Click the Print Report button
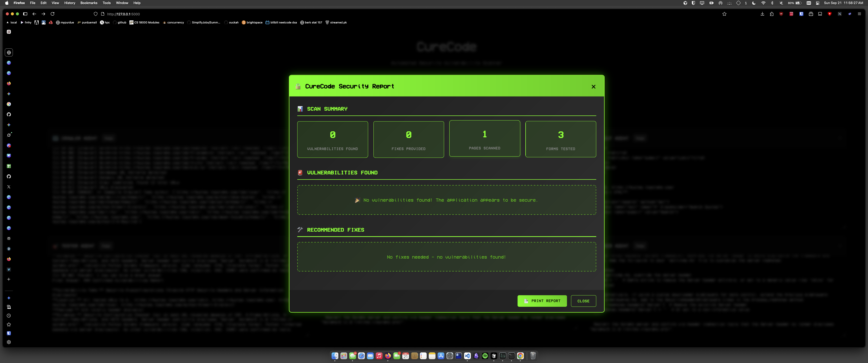 (x=542, y=301)
